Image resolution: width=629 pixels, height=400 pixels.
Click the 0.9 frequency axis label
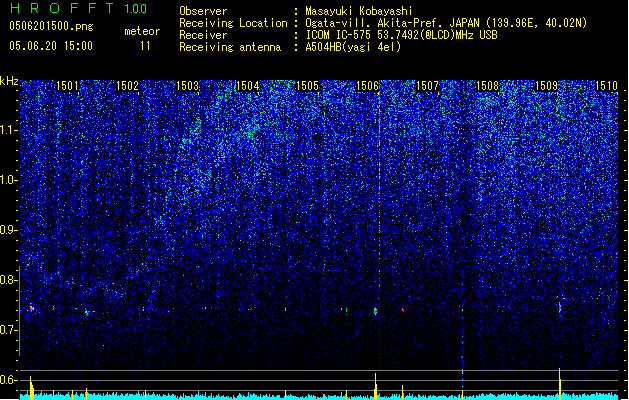(x=9, y=230)
